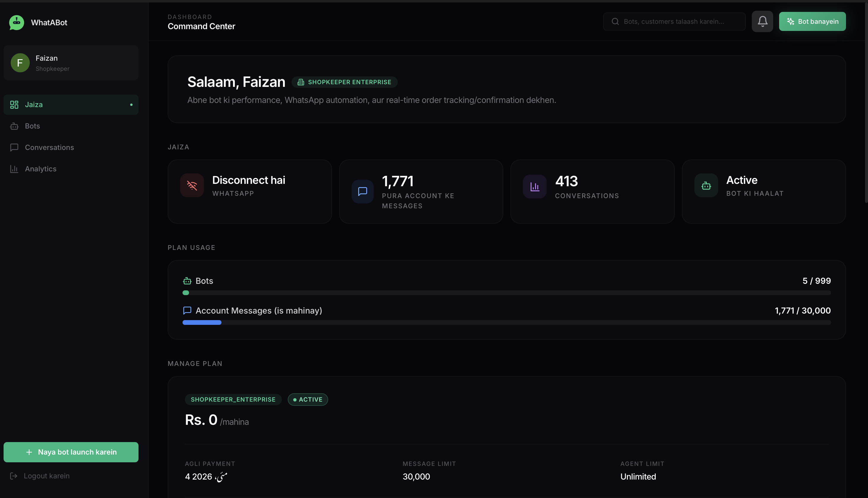Click Faizan's green F avatar

point(20,63)
